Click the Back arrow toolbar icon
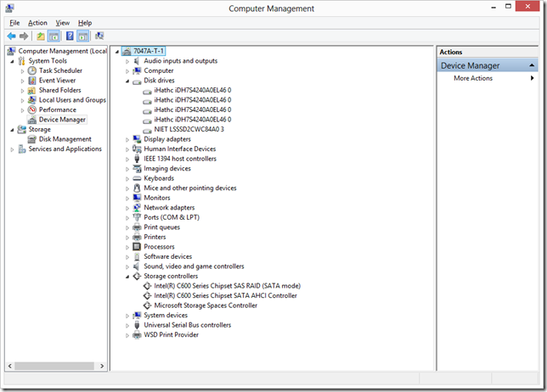The height and width of the screenshot is (392, 547). (x=11, y=36)
